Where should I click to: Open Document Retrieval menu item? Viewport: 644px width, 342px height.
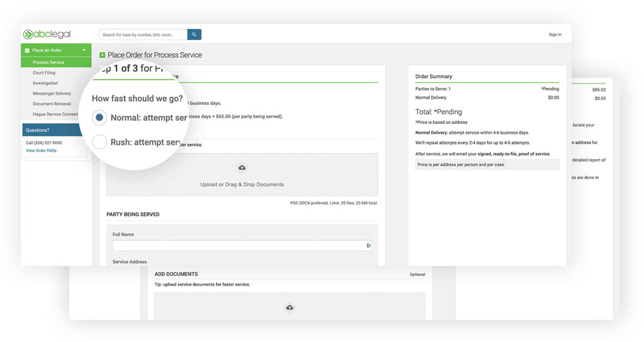pyautogui.click(x=52, y=104)
